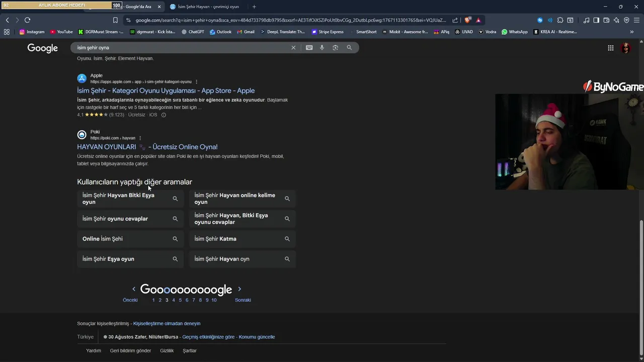Clear the Google search box with X

(293, 48)
